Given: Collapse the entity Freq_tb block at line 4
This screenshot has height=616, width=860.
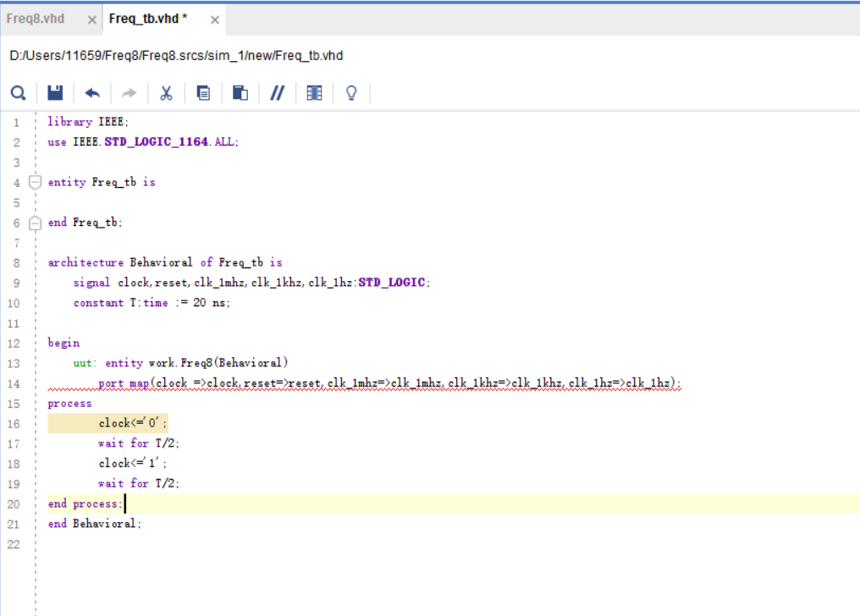Looking at the screenshot, I should pyautogui.click(x=35, y=182).
